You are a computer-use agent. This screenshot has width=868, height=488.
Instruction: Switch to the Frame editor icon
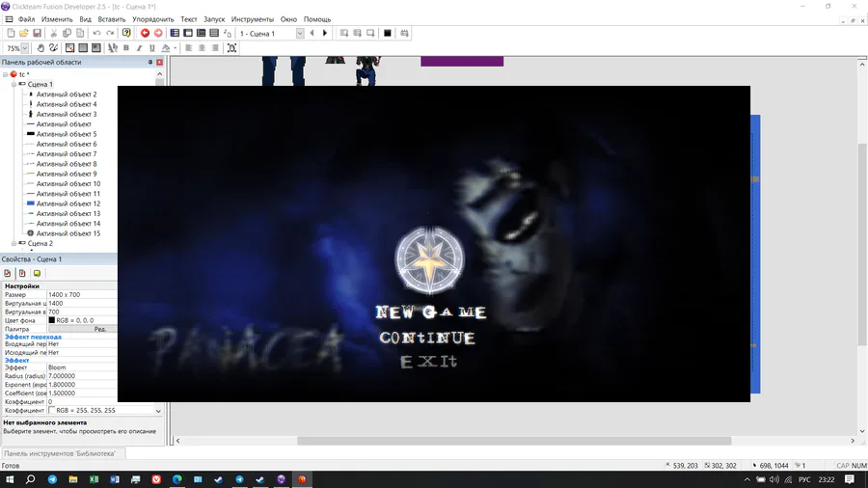pyautogui.click(x=188, y=33)
